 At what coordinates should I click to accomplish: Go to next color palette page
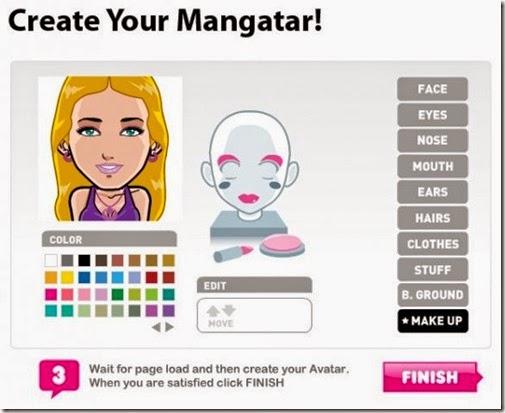point(169,327)
